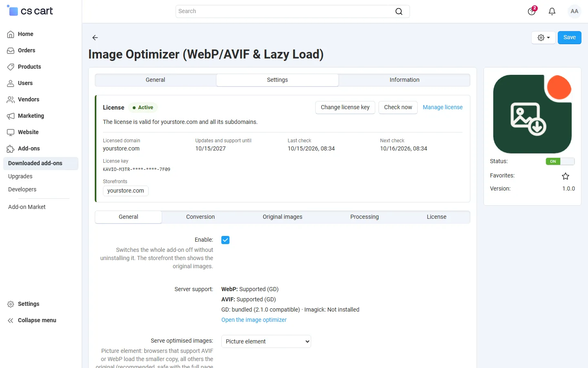The image size is (588, 368).
Task: Open the Processing settings tab
Action: click(x=365, y=217)
